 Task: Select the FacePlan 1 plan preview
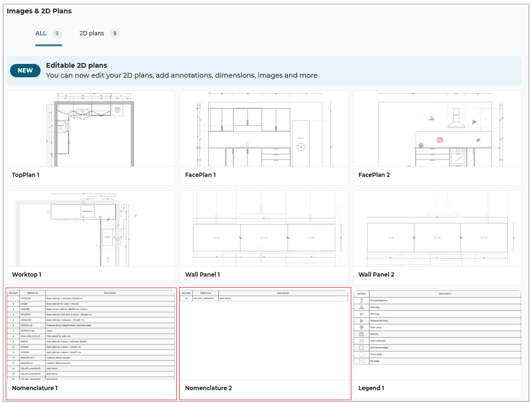[264, 129]
